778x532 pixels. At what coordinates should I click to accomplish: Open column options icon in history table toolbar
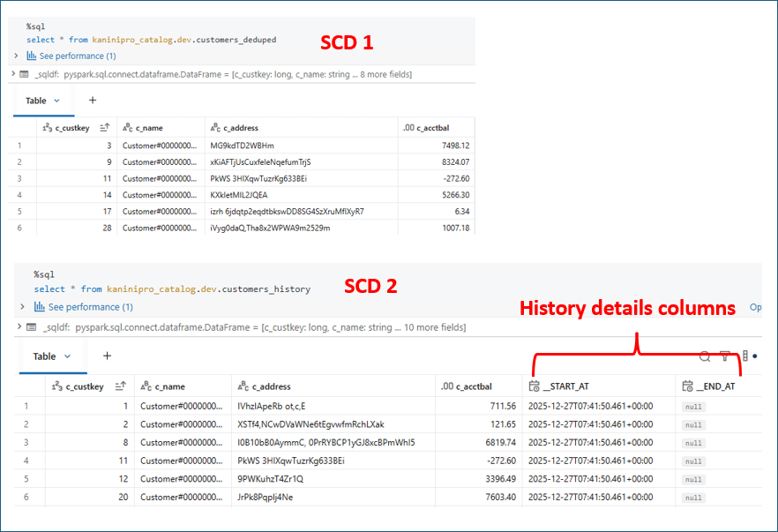744,356
